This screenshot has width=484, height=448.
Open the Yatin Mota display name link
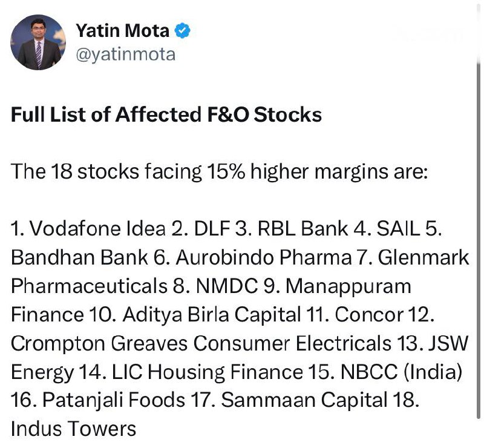123,30
